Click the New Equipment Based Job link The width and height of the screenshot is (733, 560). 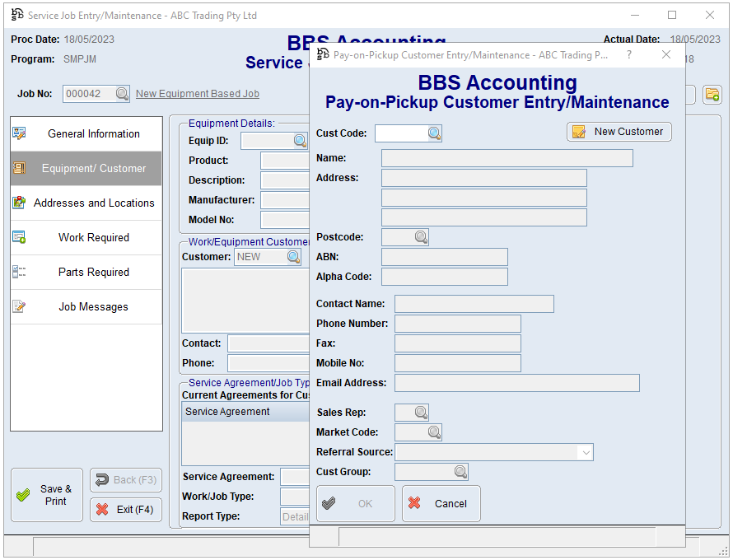[x=197, y=94]
